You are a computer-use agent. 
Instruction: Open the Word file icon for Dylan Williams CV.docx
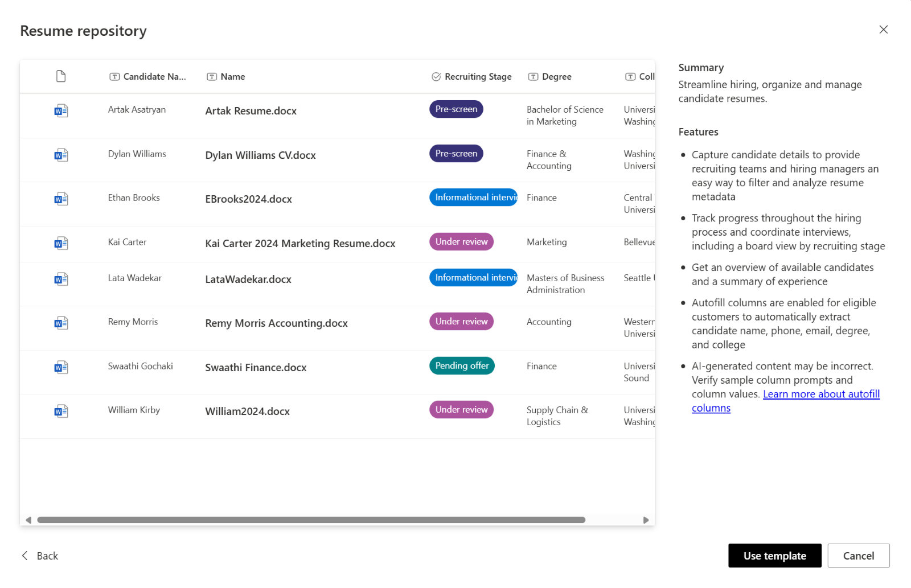point(60,154)
